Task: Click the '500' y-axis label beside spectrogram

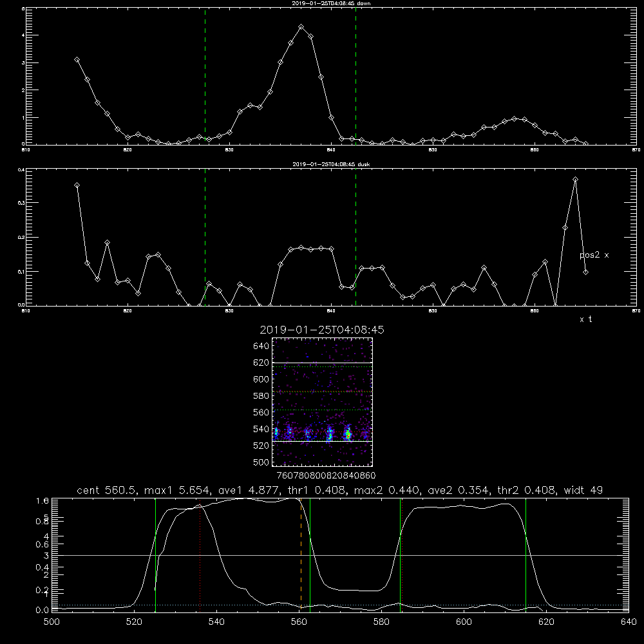Action: click(x=261, y=462)
